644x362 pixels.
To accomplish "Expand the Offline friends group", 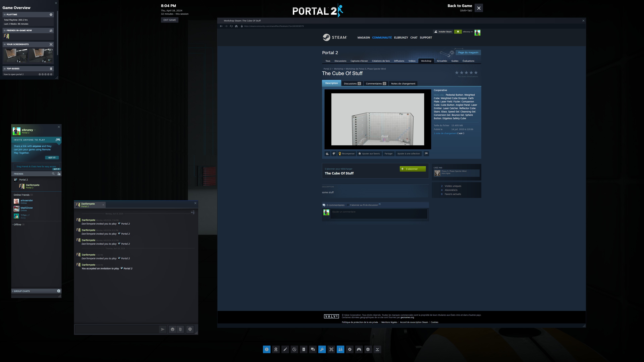I will point(17,225).
